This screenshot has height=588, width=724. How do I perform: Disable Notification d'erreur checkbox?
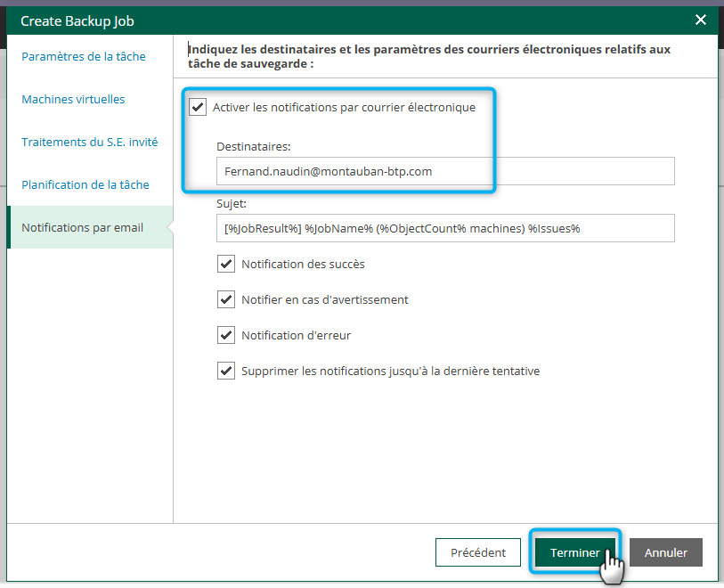(x=226, y=335)
